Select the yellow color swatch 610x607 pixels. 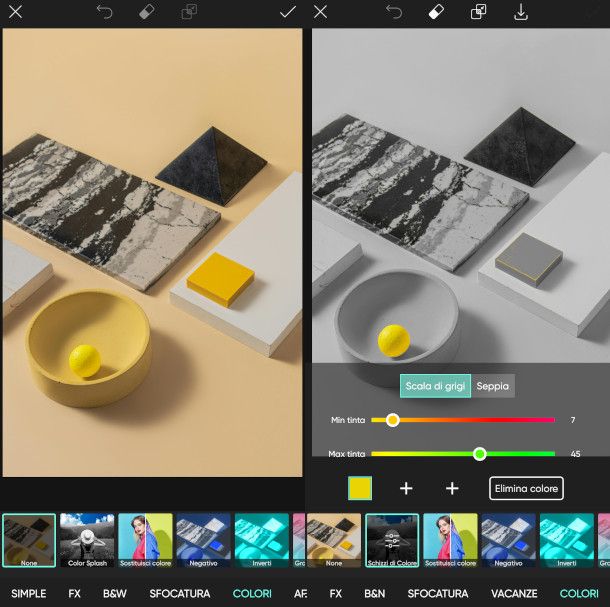pos(360,488)
